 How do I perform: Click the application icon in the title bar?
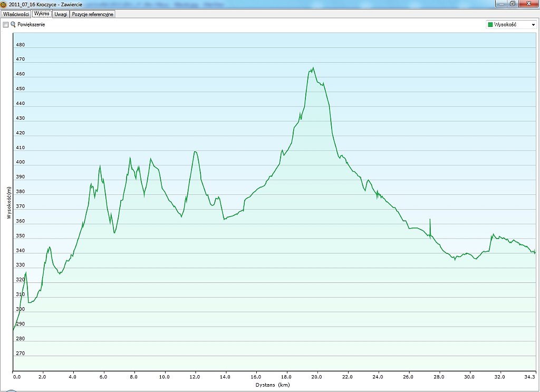tap(4, 4)
